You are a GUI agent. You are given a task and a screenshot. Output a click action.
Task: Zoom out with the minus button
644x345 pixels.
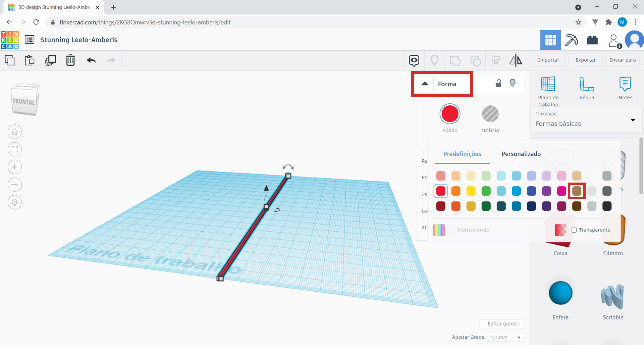click(x=15, y=185)
